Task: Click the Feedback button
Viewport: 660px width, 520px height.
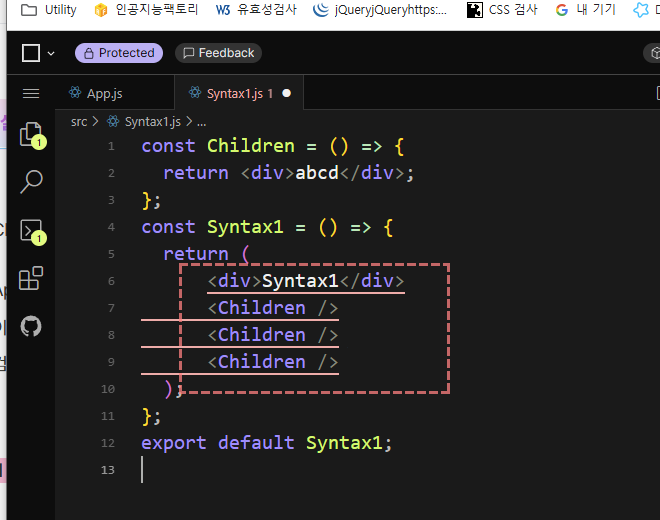Action: (x=217, y=53)
